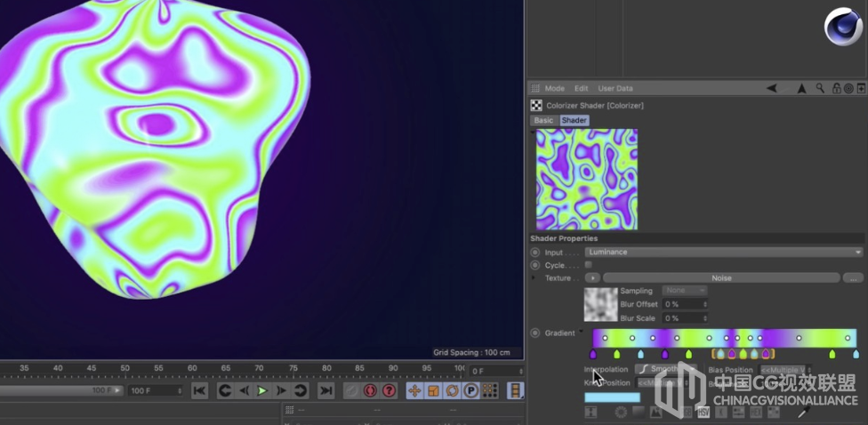The image size is (868, 425).
Task: Click the up arrow in Attribute Manager
Action: [801, 88]
